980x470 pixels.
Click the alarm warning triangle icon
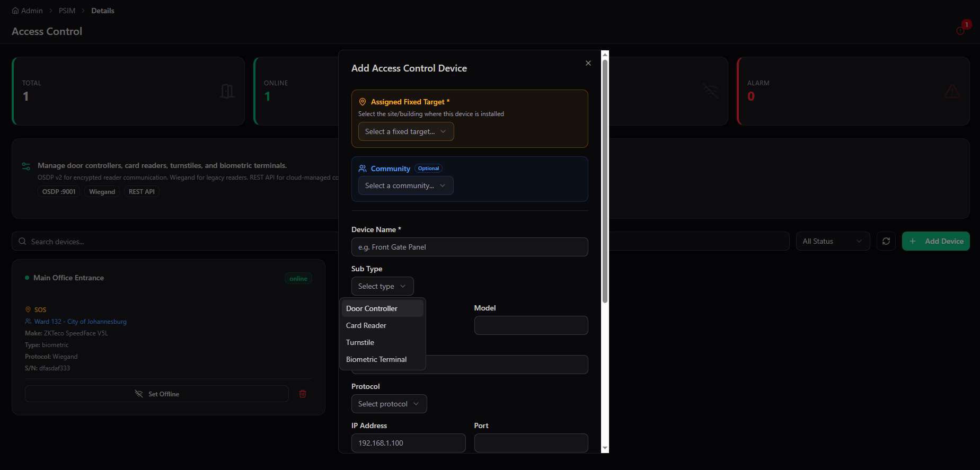[x=952, y=91]
